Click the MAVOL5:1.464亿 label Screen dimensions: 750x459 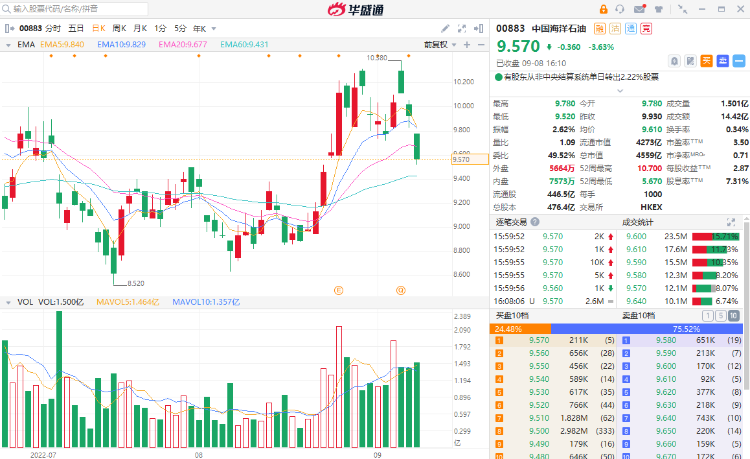pyautogui.click(x=128, y=302)
